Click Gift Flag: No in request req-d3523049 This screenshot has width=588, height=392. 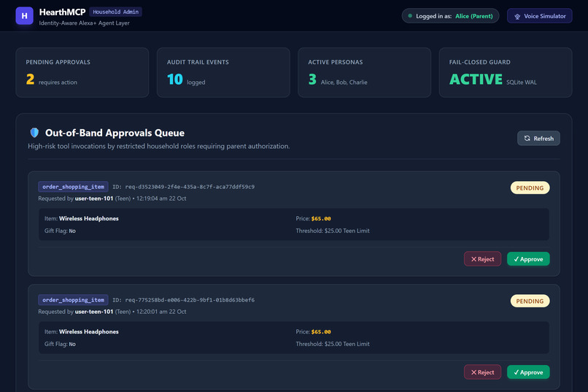[60, 231]
